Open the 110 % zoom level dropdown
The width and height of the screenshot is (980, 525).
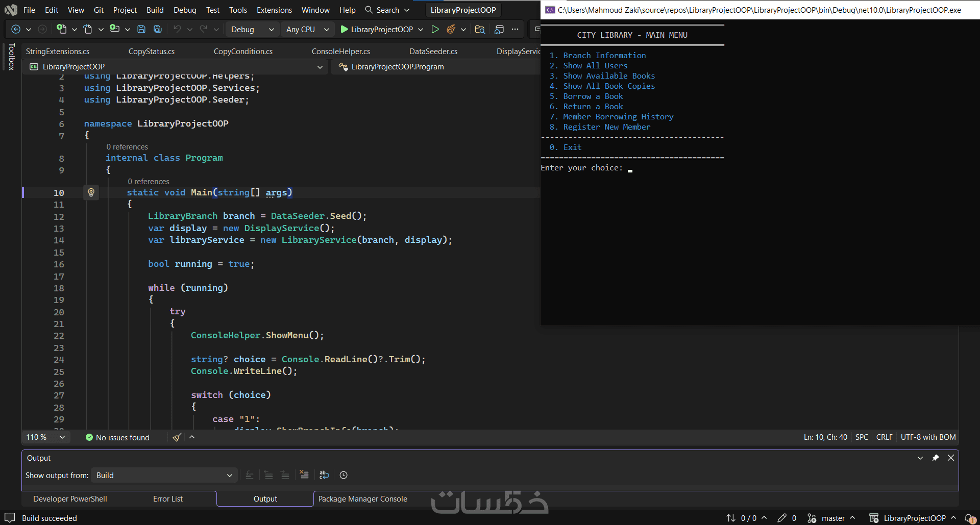point(45,437)
